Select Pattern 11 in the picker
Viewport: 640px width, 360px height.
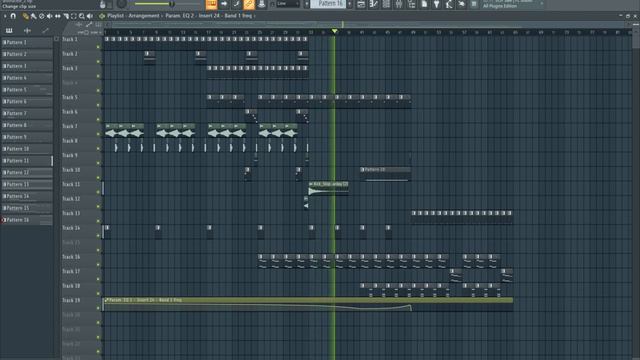point(27,161)
